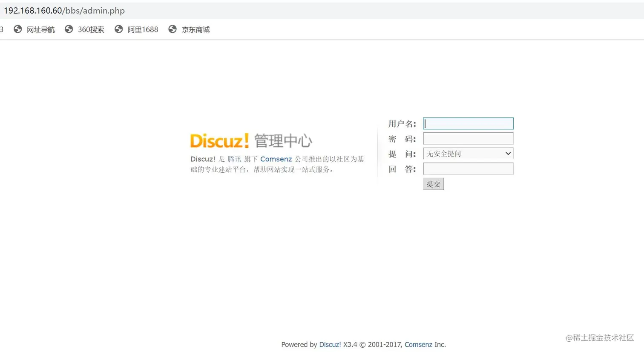The height and width of the screenshot is (352, 644).
Task: Click the Discuz! 管理中心 logo
Action: tap(251, 140)
